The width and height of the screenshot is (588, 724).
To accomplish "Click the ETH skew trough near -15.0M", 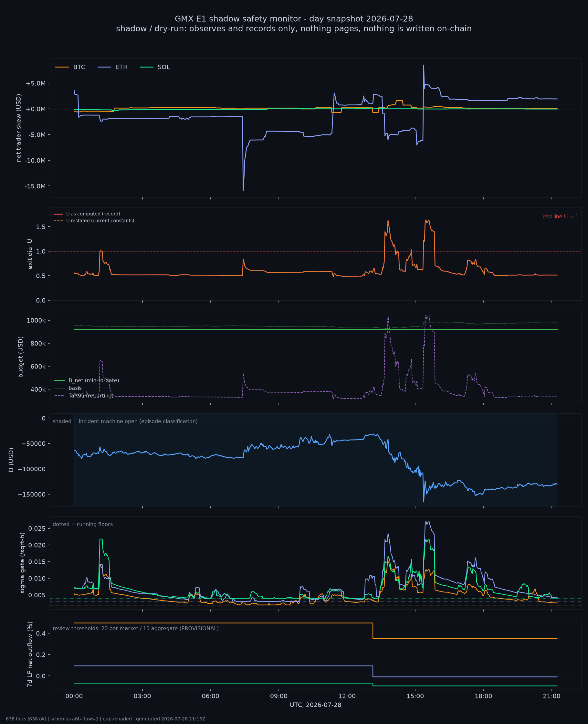I will [x=243, y=190].
